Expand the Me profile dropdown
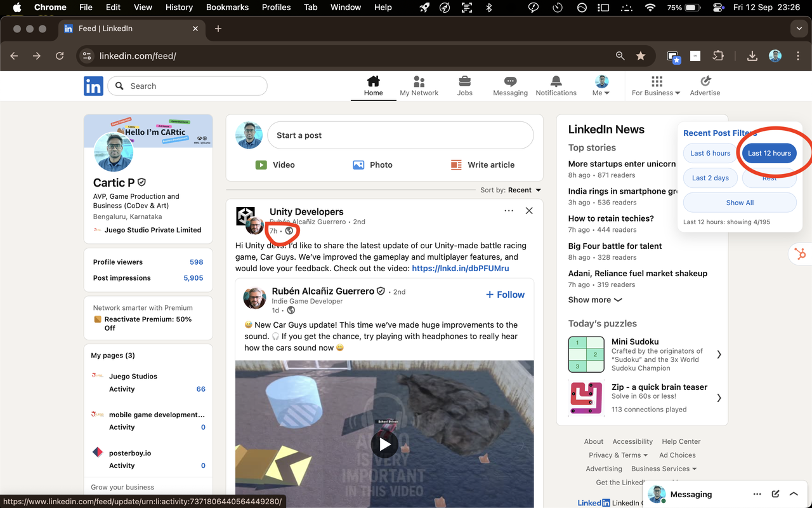Viewport: 812px width, 508px height. pos(601,86)
